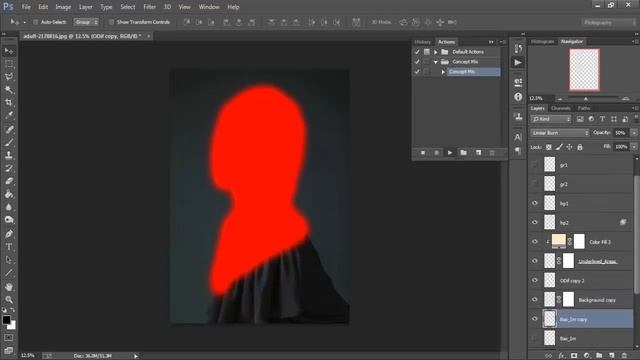Open the collapsed Info panel icon
The width and height of the screenshot is (640, 360).
[x=518, y=97]
